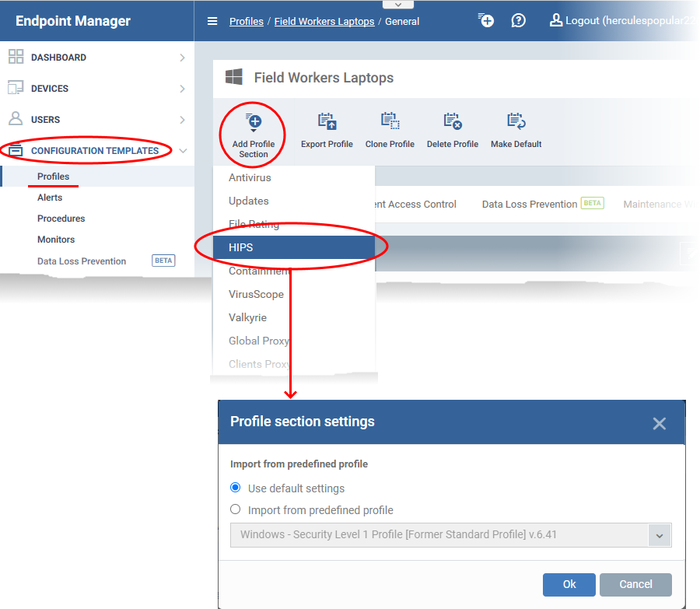Switch to the Data Loss Prevention tab

click(x=542, y=204)
